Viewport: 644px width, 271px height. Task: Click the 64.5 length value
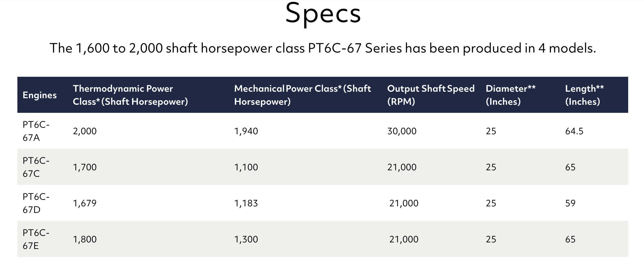tap(574, 131)
